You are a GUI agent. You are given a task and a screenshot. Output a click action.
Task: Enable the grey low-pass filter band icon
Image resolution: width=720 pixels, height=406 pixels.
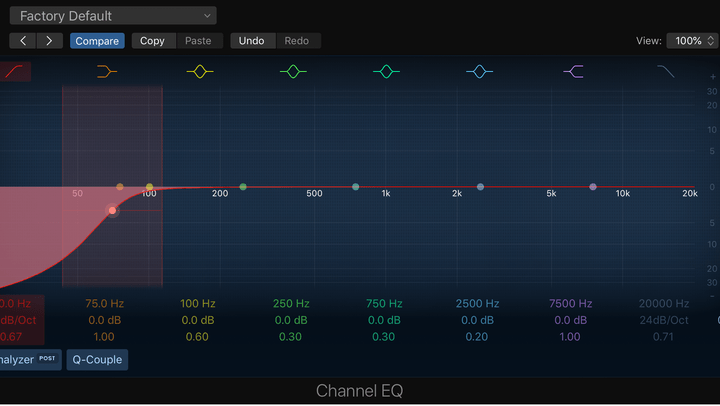point(666,72)
